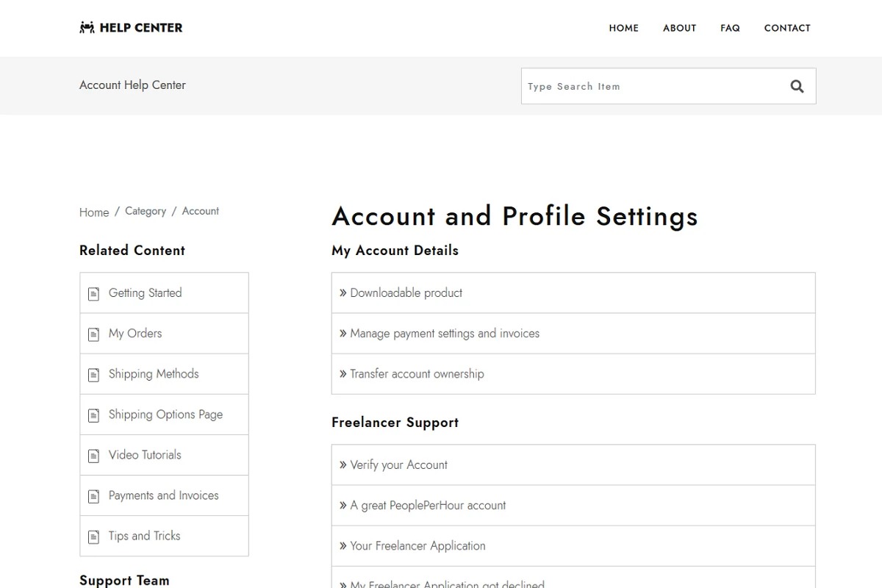Expand the Downloadable product item

[406, 293]
